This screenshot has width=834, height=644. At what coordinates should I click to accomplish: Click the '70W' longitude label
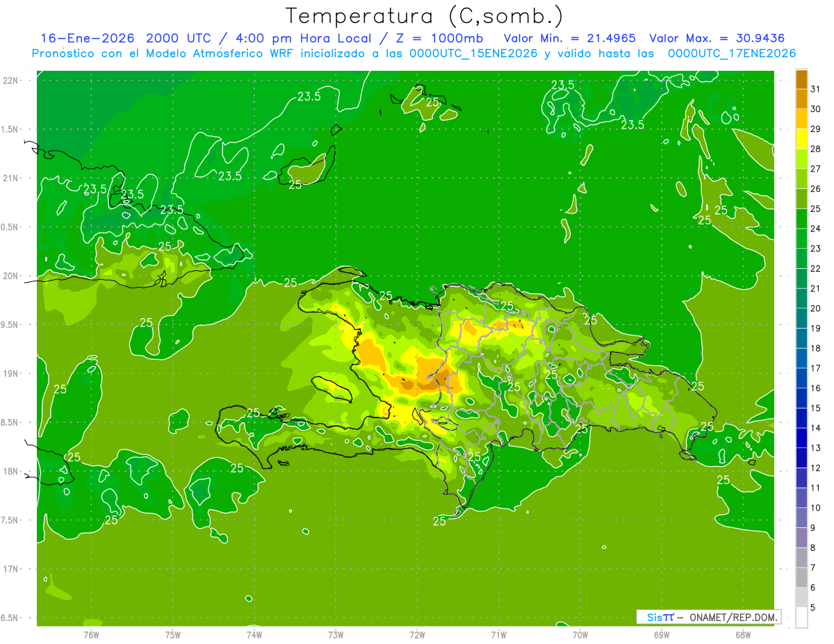580,634
